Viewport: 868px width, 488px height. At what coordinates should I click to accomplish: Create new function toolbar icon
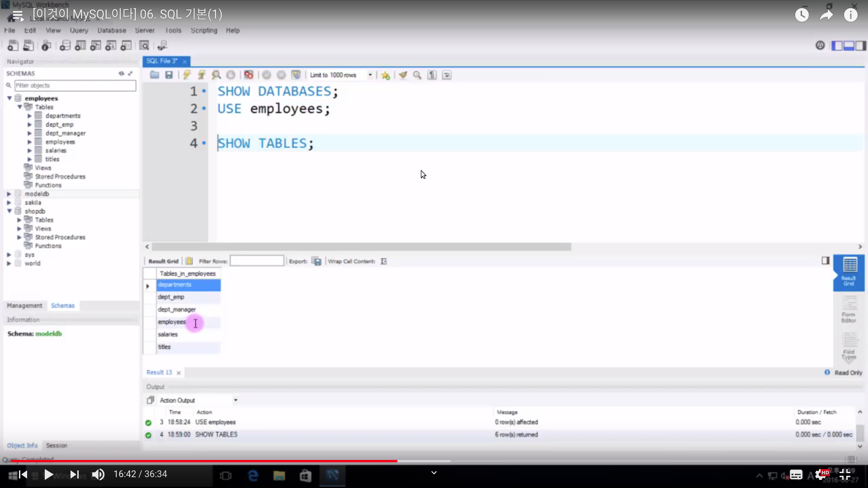point(126,46)
